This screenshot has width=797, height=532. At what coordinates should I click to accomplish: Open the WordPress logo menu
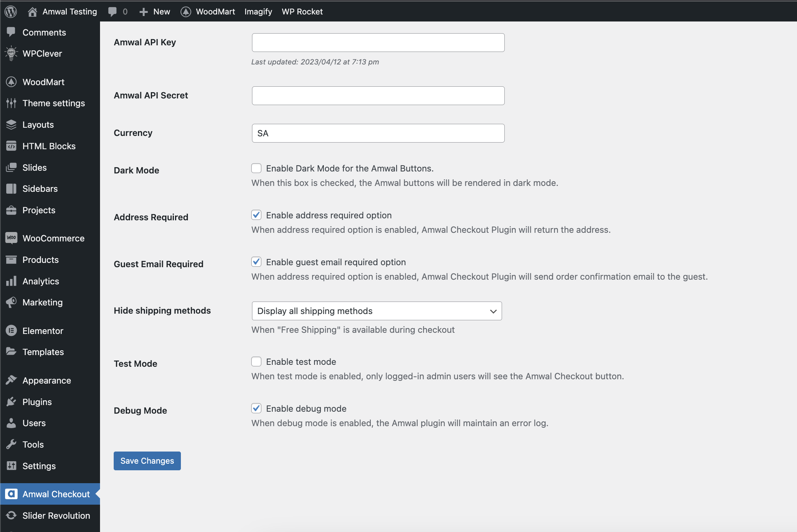point(10,11)
